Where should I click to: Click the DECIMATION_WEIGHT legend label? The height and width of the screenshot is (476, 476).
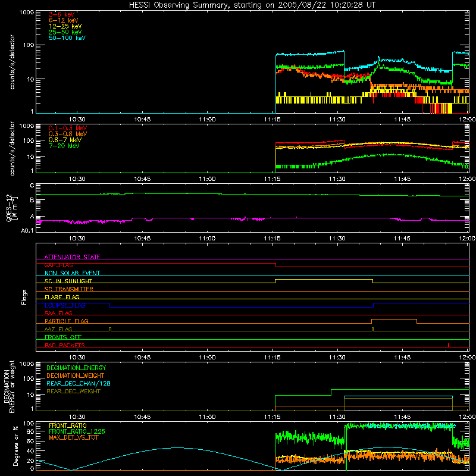(76, 375)
